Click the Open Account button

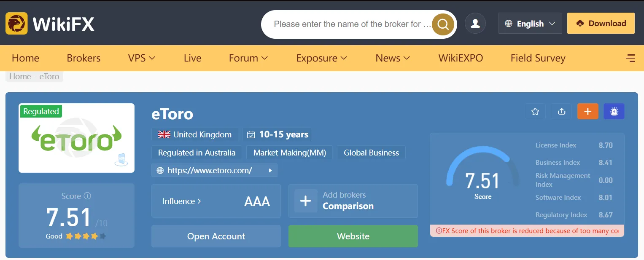pos(216,236)
